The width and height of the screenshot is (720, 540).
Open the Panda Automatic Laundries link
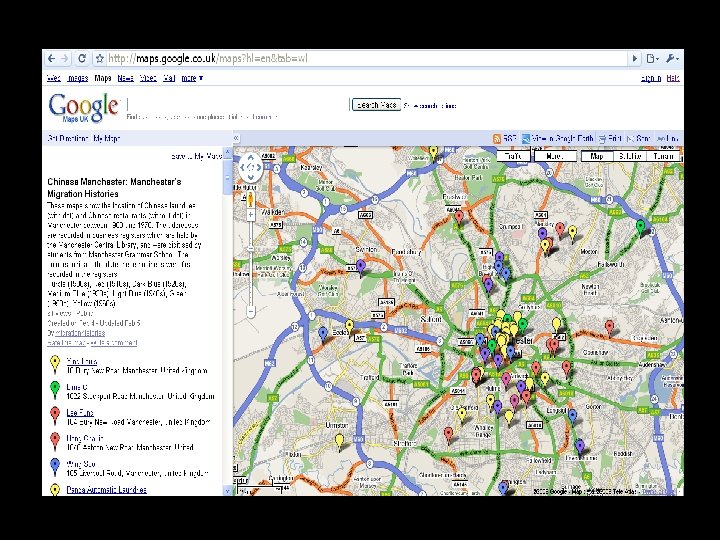(x=107, y=489)
